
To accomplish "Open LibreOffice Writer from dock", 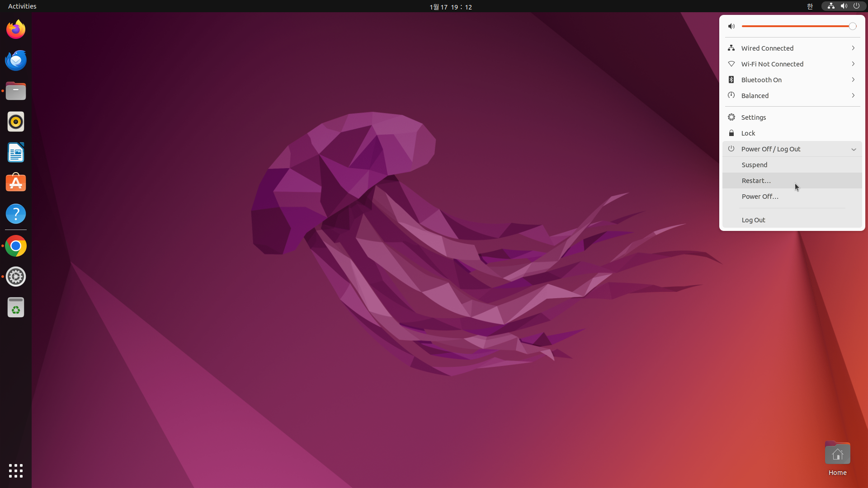I will point(16,152).
